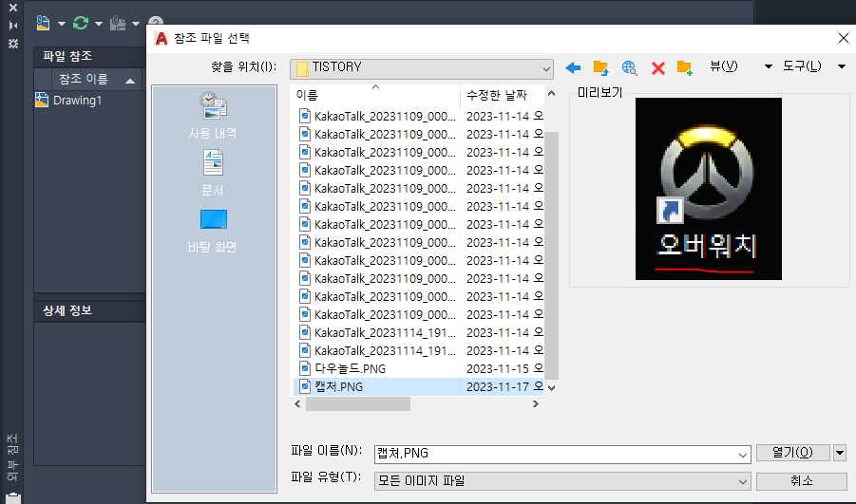Click the Drawing1 drawing file icon
The height and width of the screenshot is (504, 856).
coord(42,100)
